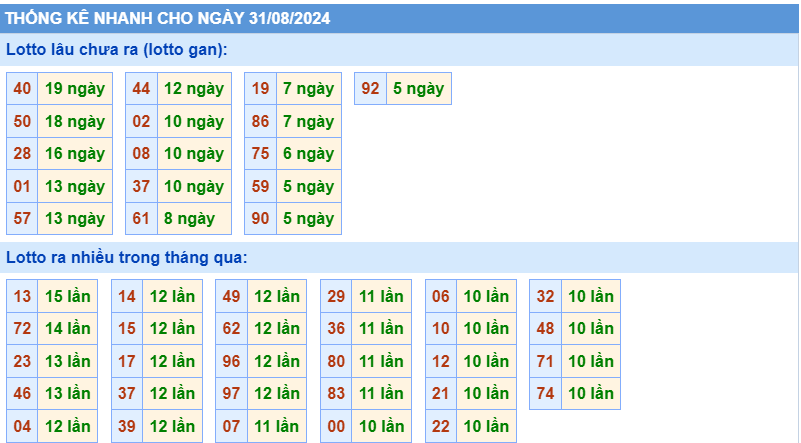Click the '16 ngày' cell beside number 28
The width and height of the screenshot is (801, 443).
pos(74,154)
